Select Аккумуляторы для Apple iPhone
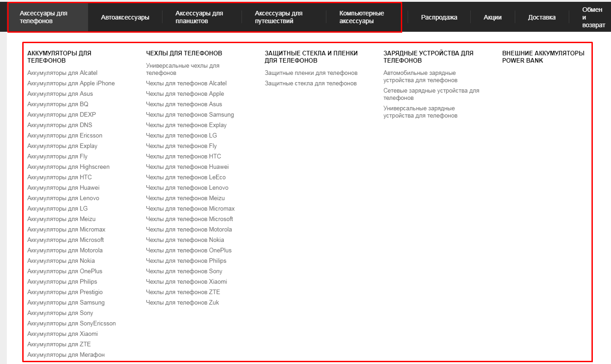 pyautogui.click(x=71, y=83)
